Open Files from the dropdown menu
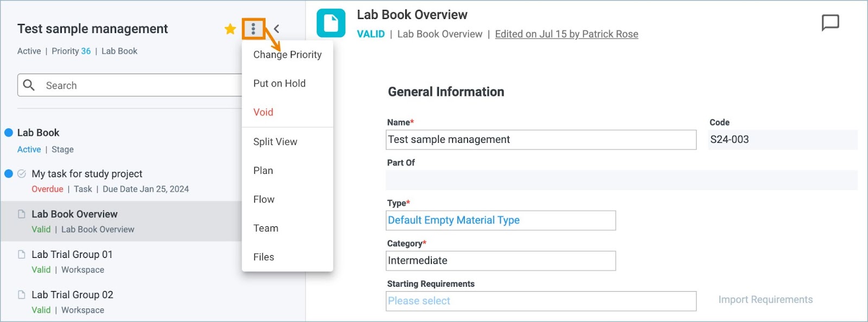The height and width of the screenshot is (322, 868). [288, 257]
